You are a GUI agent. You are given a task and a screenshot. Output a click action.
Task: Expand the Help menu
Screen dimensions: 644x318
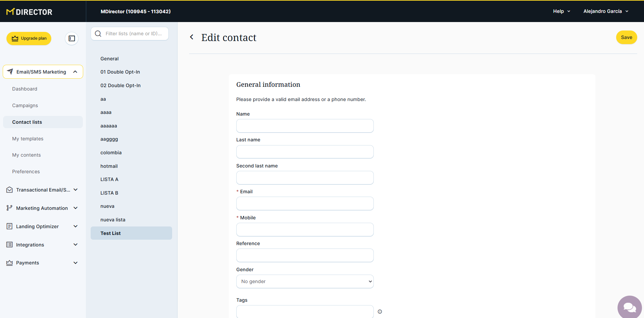pos(562,11)
